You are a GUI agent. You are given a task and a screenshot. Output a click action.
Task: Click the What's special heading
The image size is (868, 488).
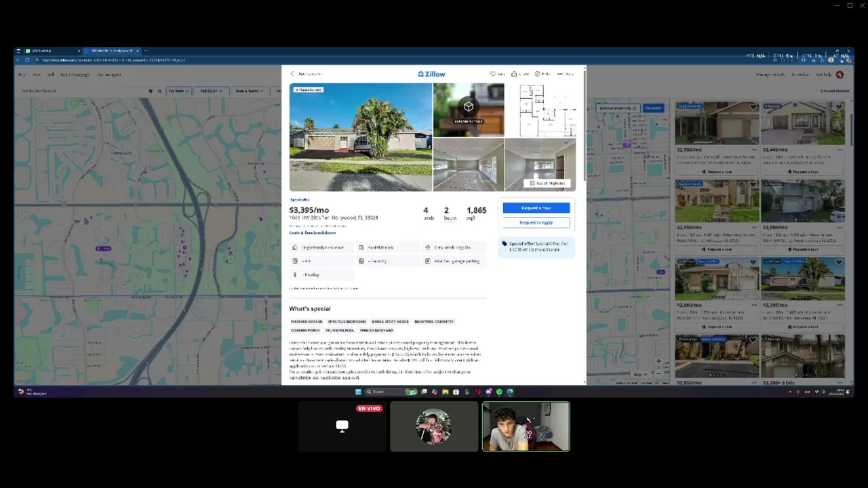click(x=310, y=308)
